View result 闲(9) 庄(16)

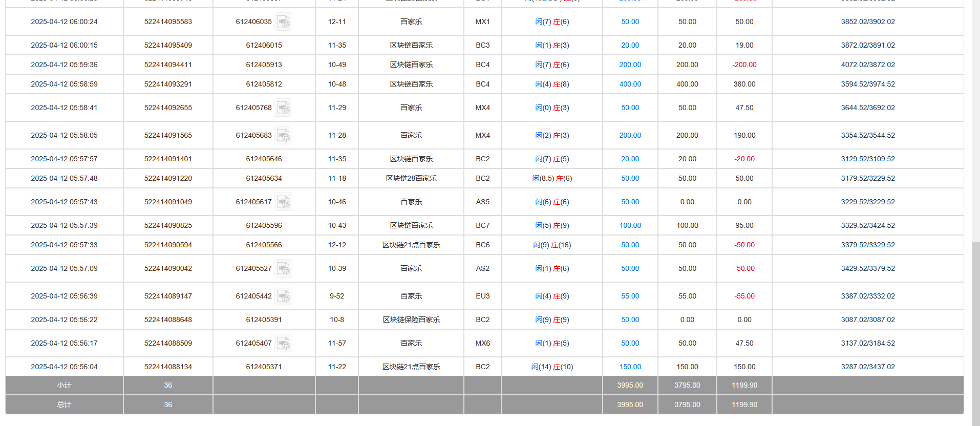[x=552, y=245]
